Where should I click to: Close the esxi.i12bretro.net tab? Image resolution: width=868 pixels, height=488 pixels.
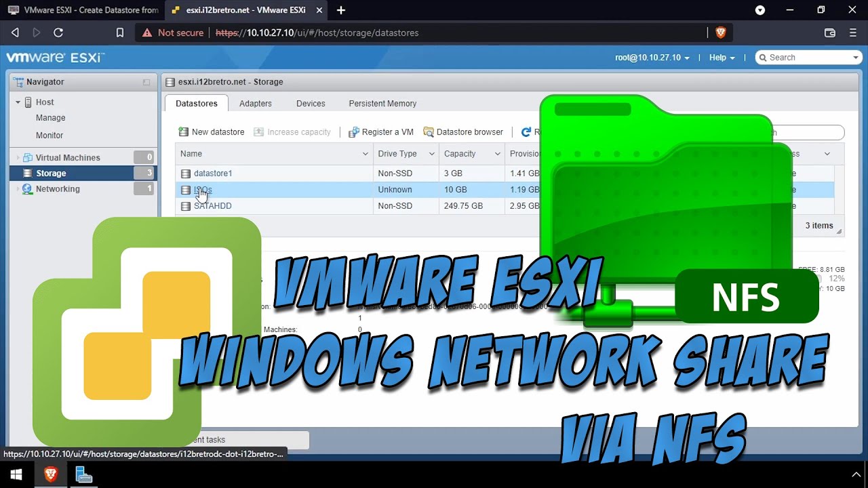(x=319, y=10)
